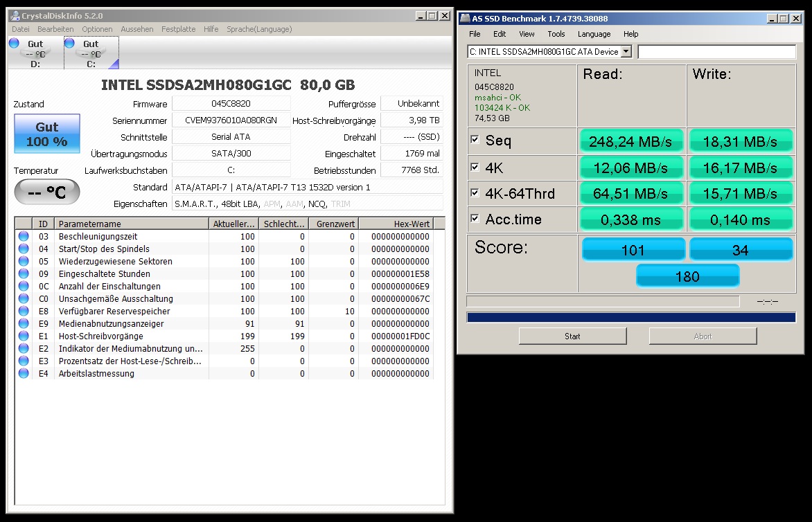Open the Aussehen menu
This screenshot has height=522, width=812.
[x=136, y=29]
